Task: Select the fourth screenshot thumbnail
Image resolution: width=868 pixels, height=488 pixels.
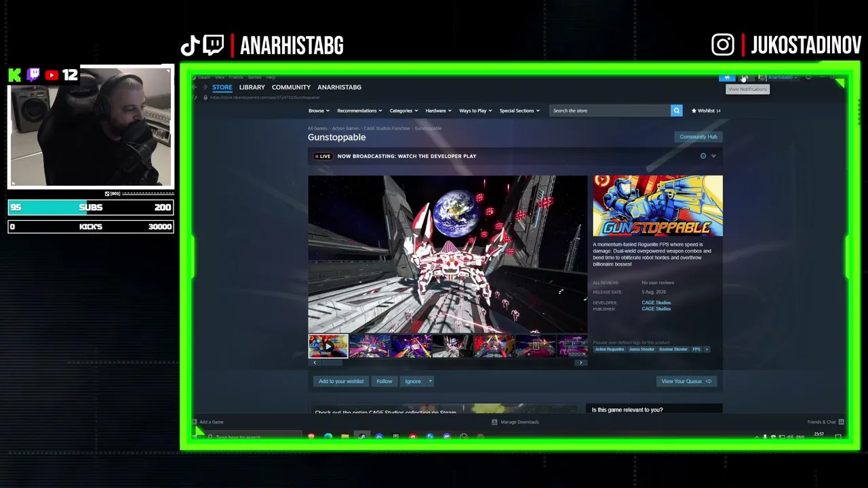Action: pyautogui.click(x=452, y=346)
